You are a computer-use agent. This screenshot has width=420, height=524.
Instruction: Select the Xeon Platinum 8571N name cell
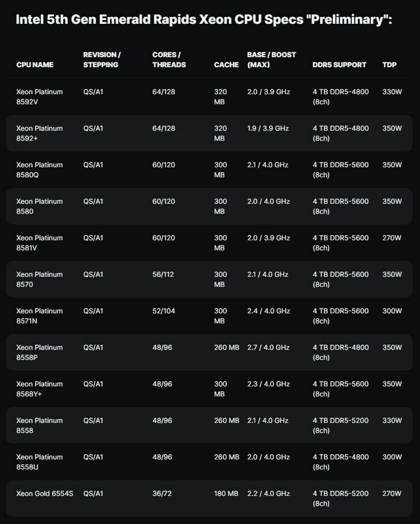tap(40, 315)
